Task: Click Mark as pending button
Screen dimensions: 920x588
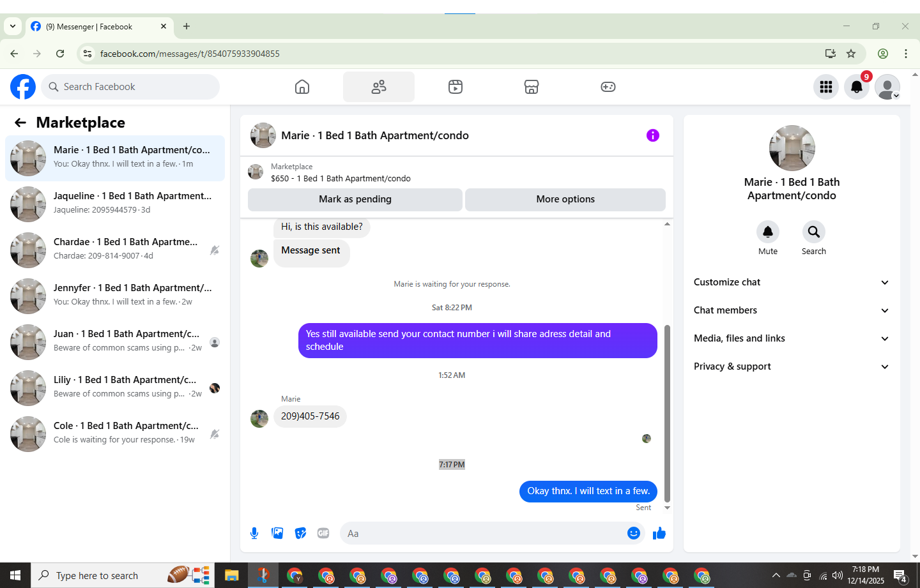Action: pyautogui.click(x=355, y=199)
